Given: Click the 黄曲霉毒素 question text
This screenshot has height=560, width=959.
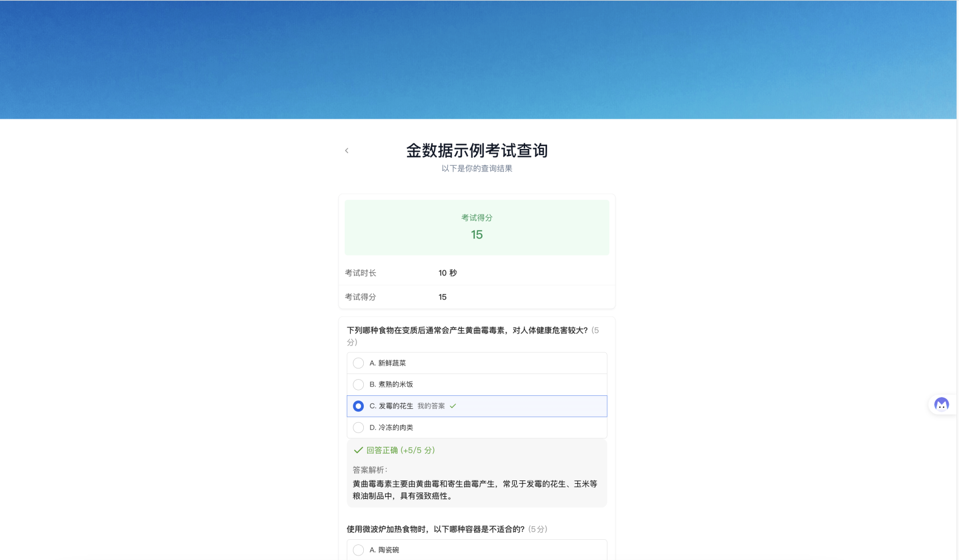Looking at the screenshot, I should pos(466,330).
